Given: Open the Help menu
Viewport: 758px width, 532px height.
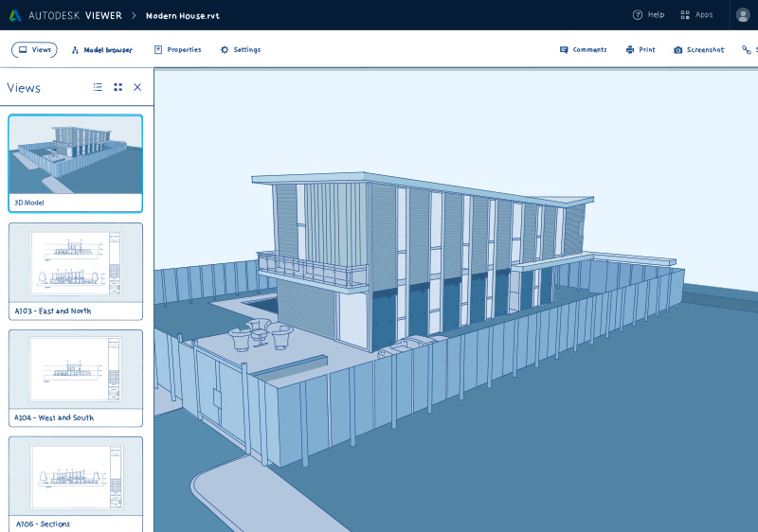Looking at the screenshot, I should [648, 15].
